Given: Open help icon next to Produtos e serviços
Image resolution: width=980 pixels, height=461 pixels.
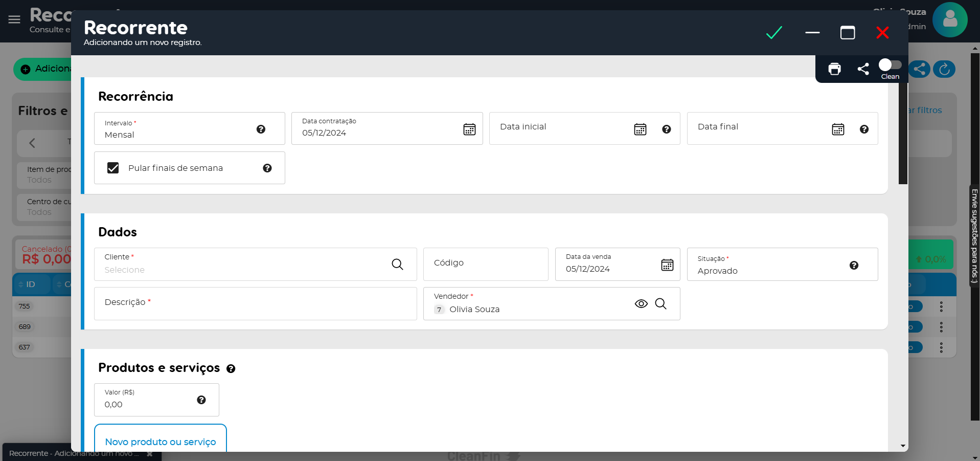Looking at the screenshot, I should tap(231, 369).
